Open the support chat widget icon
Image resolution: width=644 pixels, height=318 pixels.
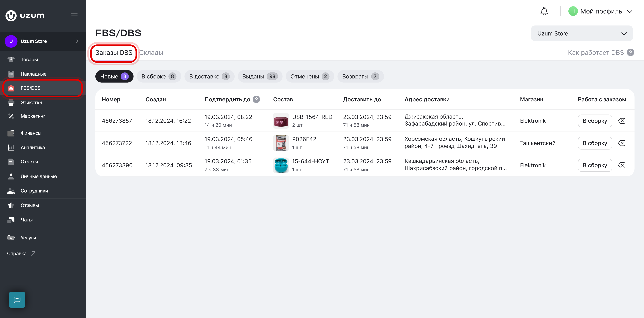(x=17, y=300)
